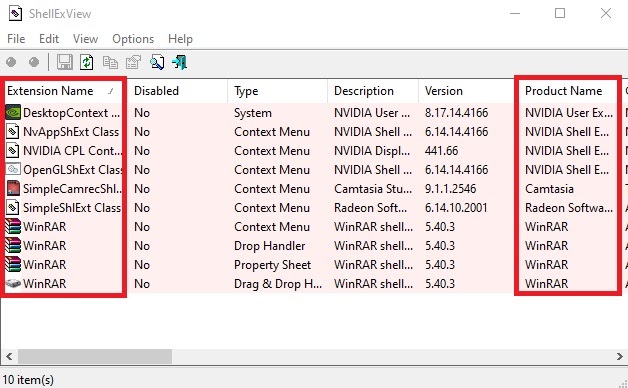Sort by the Description column header
The width and height of the screenshot is (628, 388).
373,91
